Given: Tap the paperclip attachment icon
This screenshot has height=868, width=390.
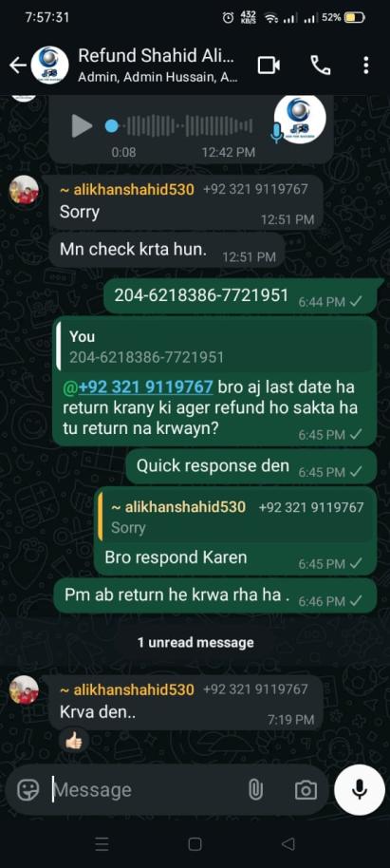Looking at the screenshot, I should 255,789.
